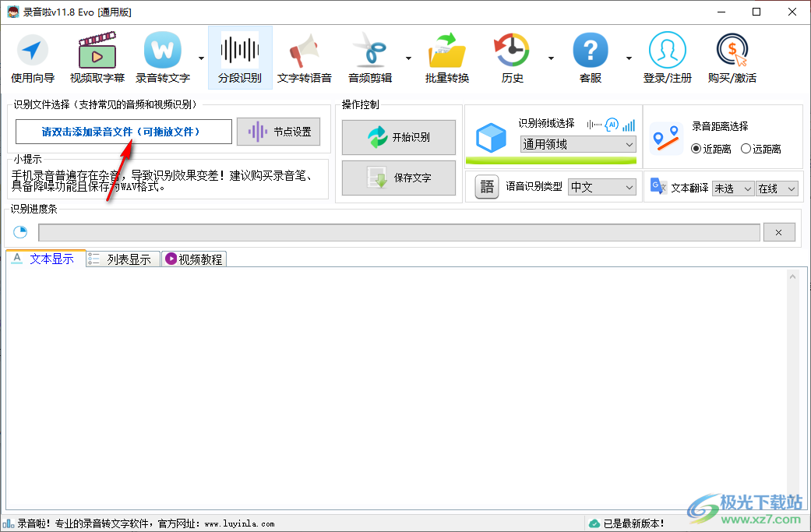Start recognition with 开始识别 button
Image resolution: width=811 pixels, height=532 pixels.
point(399,138)
